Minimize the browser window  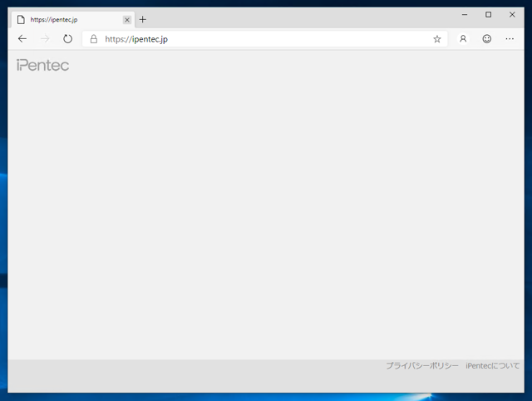click(465, 15)
